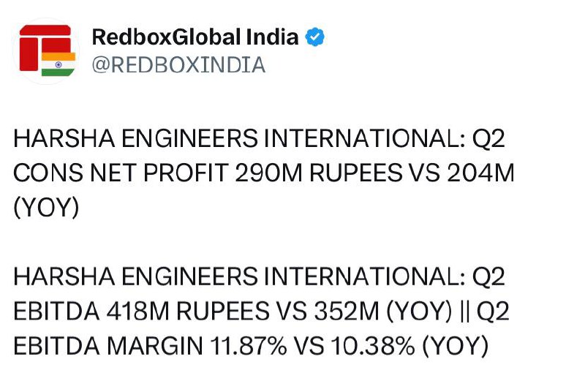Click the 352M comparison figure
The width and height of the screenshot is (585, 392).
pos(347,312)
